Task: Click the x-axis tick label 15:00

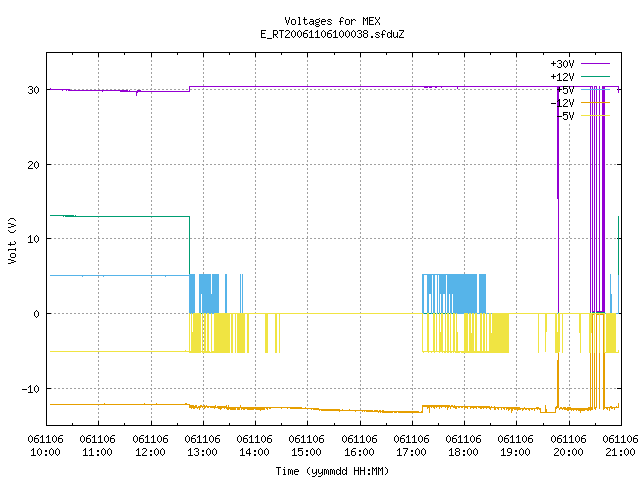Action: pos(307,452)
